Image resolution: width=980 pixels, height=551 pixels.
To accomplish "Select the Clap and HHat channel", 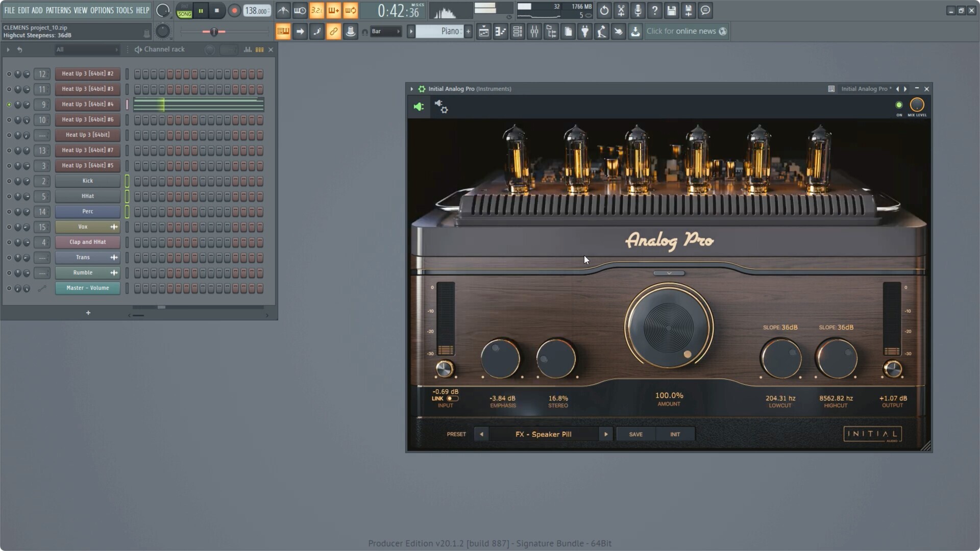I will coord(88,242).
